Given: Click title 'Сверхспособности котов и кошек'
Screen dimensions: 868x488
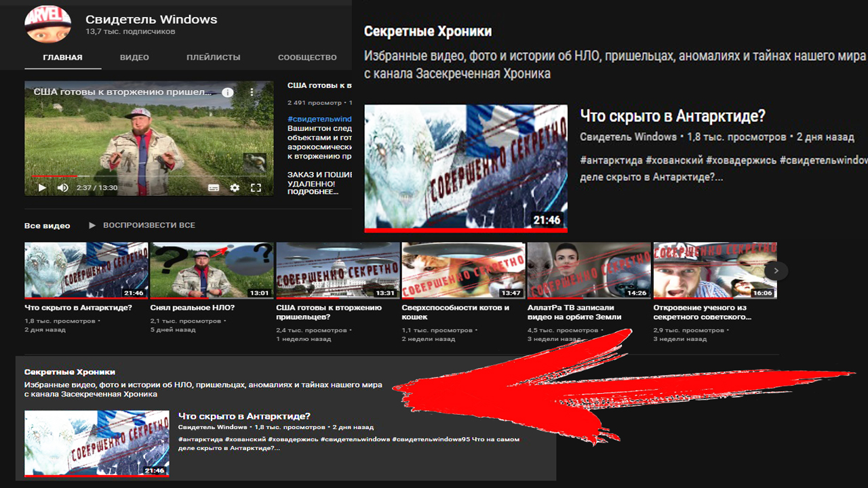Looking at the screenshot, I should pyautogui.click(x=456, y=312).
